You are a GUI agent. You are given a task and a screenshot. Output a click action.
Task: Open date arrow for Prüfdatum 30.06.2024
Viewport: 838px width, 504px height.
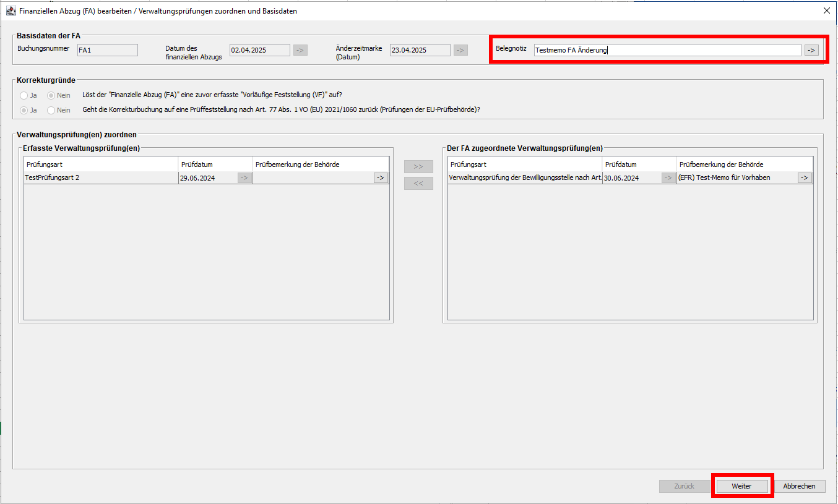[x=668, y=178]
